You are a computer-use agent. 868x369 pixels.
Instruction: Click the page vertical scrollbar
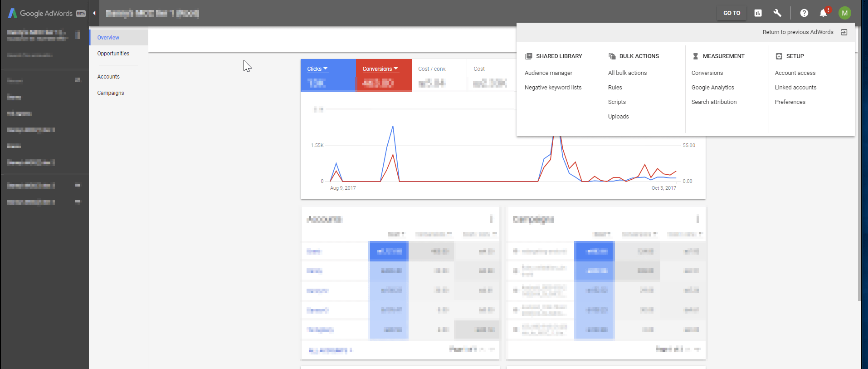pyautogui.click(x=859, y=164)
